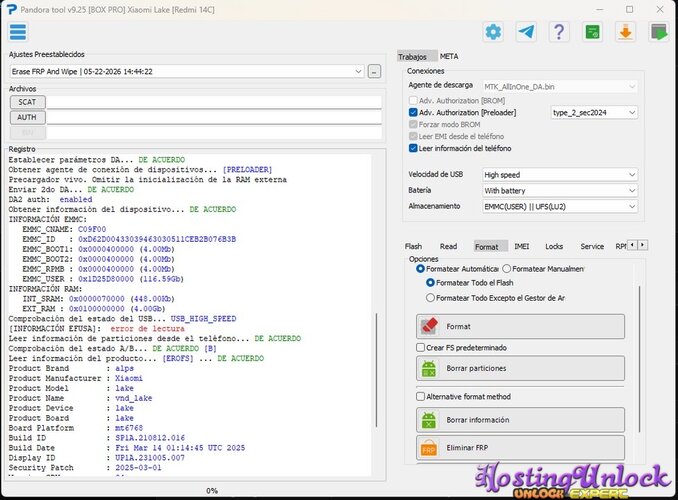This screenshot has height=500, width=678.
Task: Open Agente de descarga dropdown
Action: point(560,87)
